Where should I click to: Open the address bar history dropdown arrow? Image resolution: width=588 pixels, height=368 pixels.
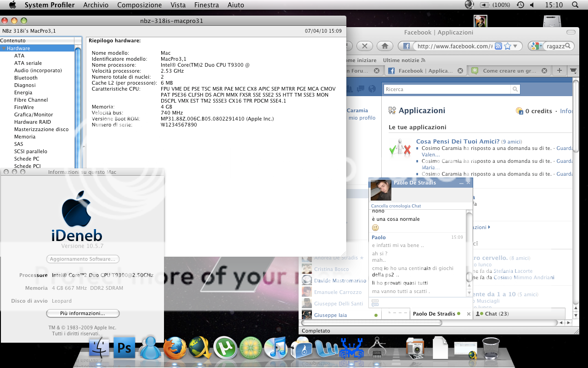point(515,46)
